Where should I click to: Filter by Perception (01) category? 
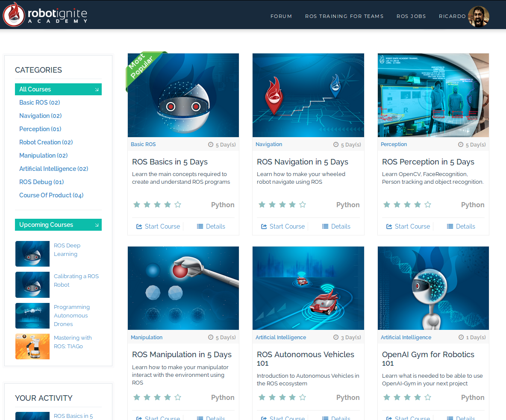(x=40, y=129)
